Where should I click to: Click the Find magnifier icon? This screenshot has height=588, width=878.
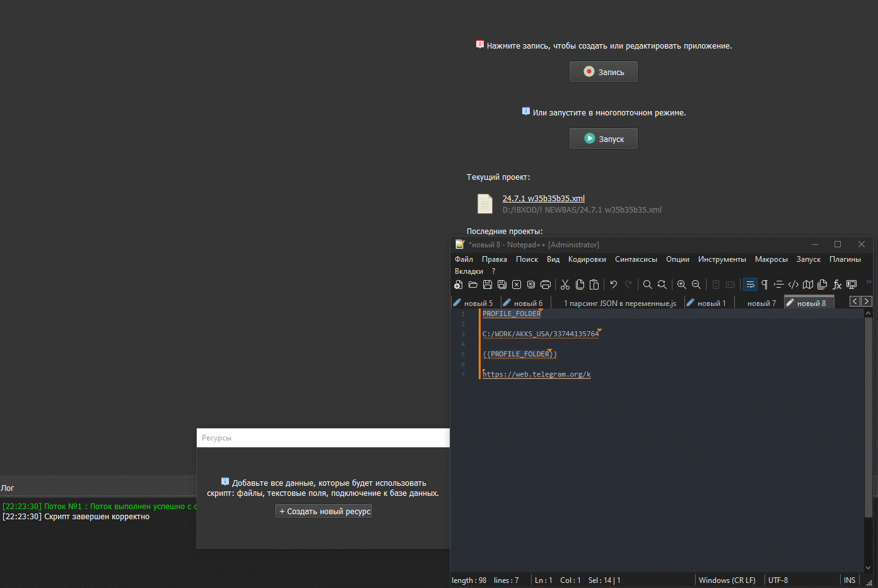tap(647, 285)
